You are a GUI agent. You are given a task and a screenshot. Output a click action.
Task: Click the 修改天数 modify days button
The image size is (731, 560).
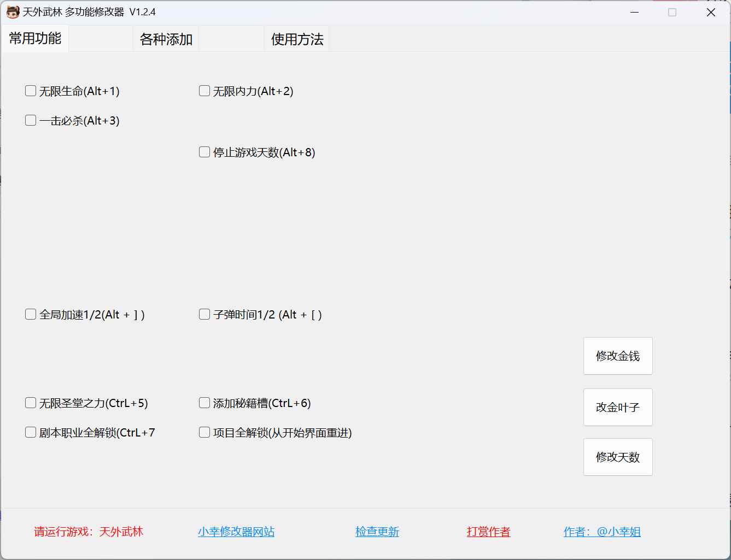617,457
